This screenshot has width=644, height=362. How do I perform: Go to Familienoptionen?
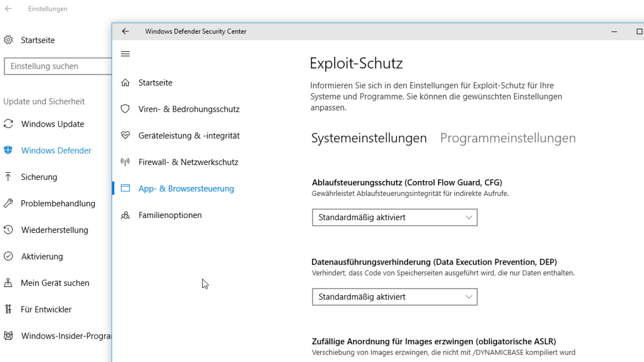(170, 215)
